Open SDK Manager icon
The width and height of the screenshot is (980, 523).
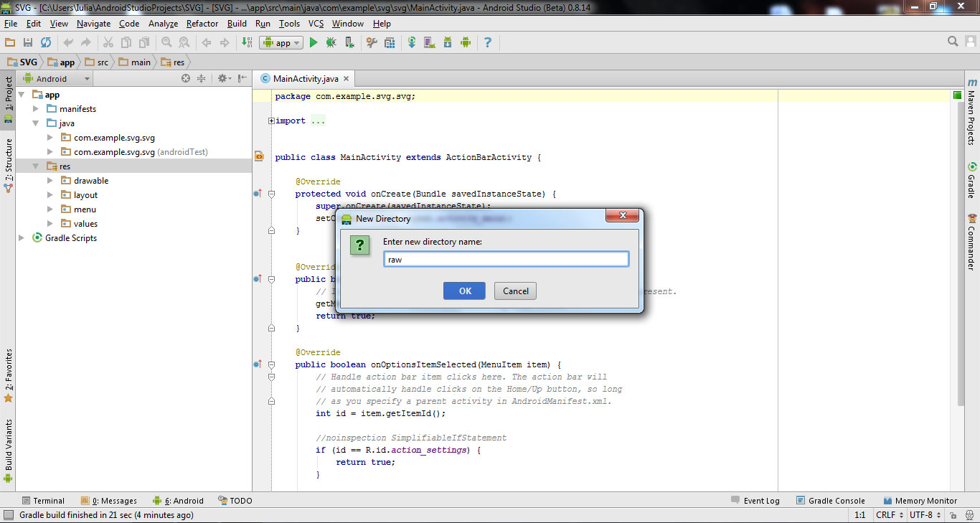[x=448, y=43]
